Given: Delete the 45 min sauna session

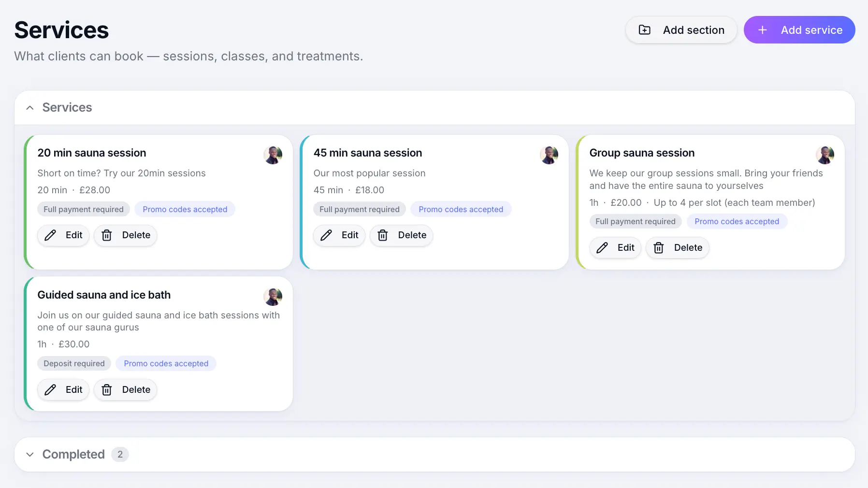Looking at the screenshot, I should [402, 235].
